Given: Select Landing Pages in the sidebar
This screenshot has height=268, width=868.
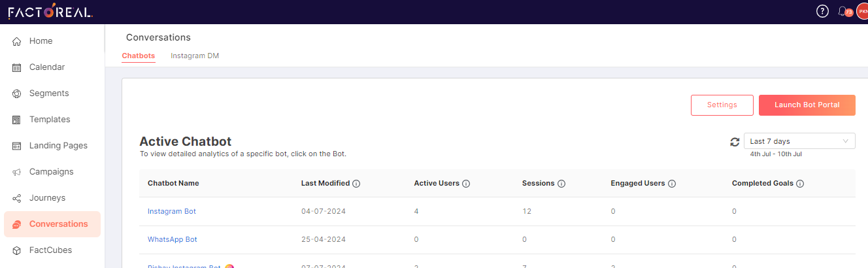Looking at the screenshot, I should tap(52, 146).
